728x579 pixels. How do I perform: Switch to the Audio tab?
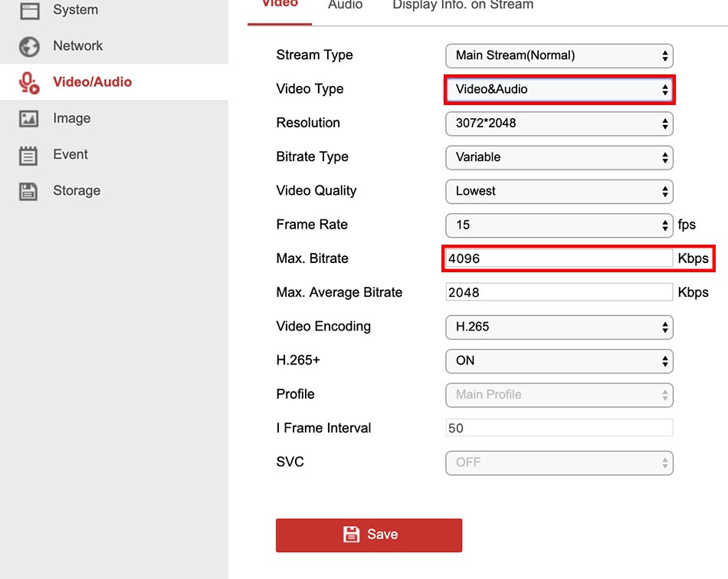[345, 5]
